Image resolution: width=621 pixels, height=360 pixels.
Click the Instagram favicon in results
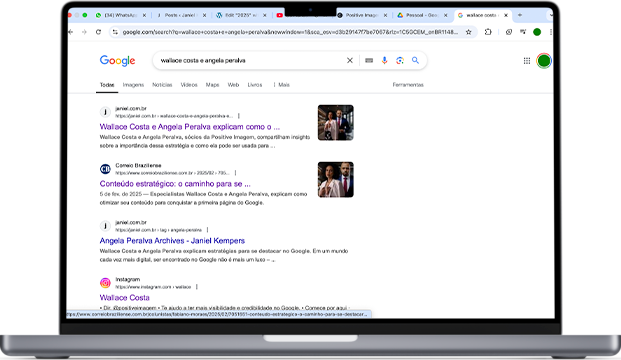pos(105,283)
